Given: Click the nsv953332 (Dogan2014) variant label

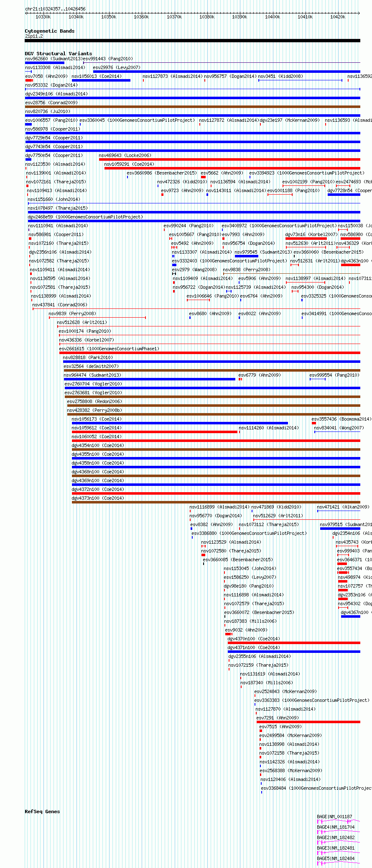Looking at the screenshot, I should tap(51, 85).
